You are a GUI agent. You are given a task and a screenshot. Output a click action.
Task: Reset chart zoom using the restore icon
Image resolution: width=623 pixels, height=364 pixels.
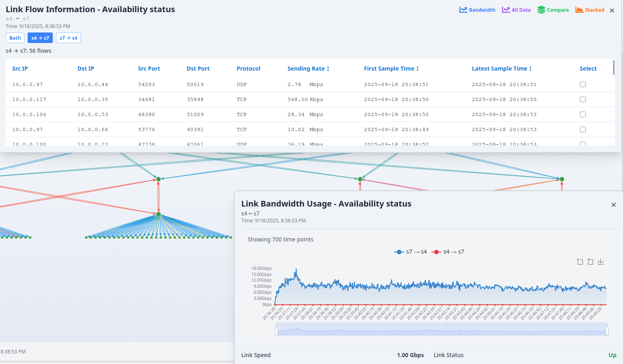(x=590, y=261)
